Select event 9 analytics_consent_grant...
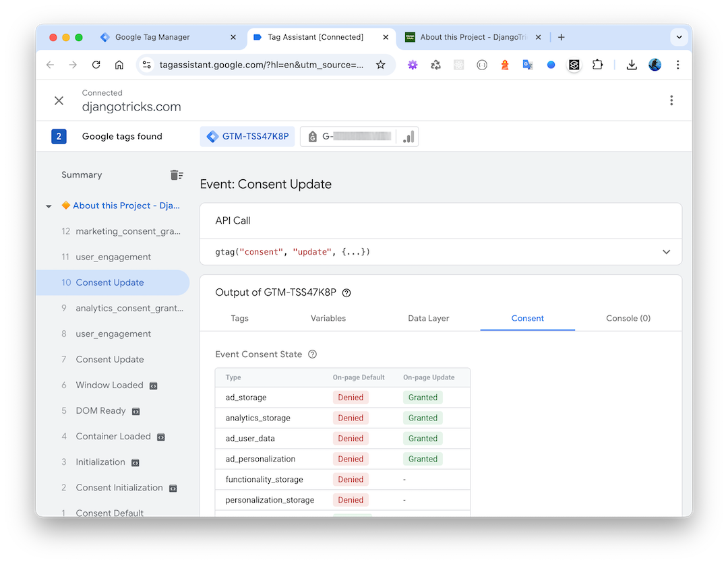 (x=113, y=308)
